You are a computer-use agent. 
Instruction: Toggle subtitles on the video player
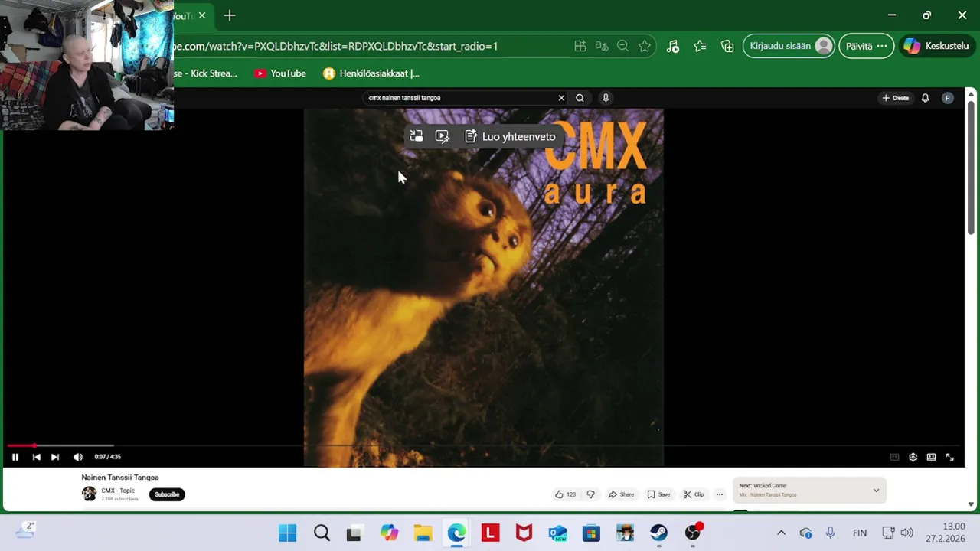pos(894,457)
